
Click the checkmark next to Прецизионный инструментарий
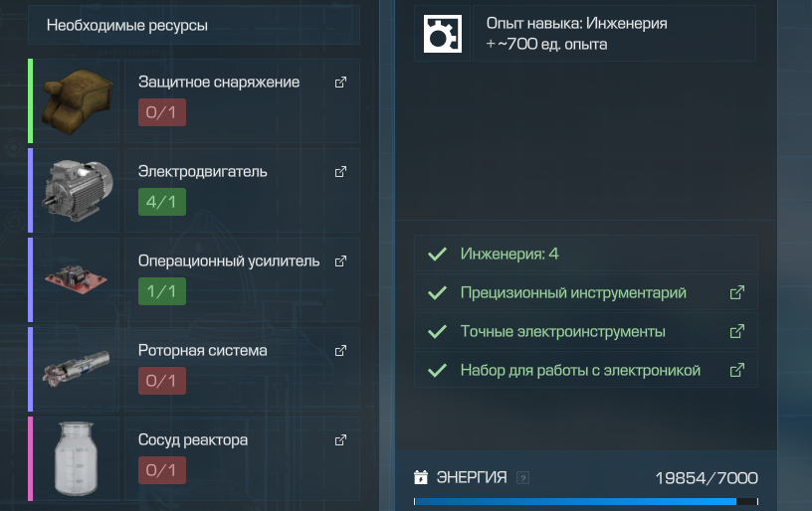pos(437,292)
